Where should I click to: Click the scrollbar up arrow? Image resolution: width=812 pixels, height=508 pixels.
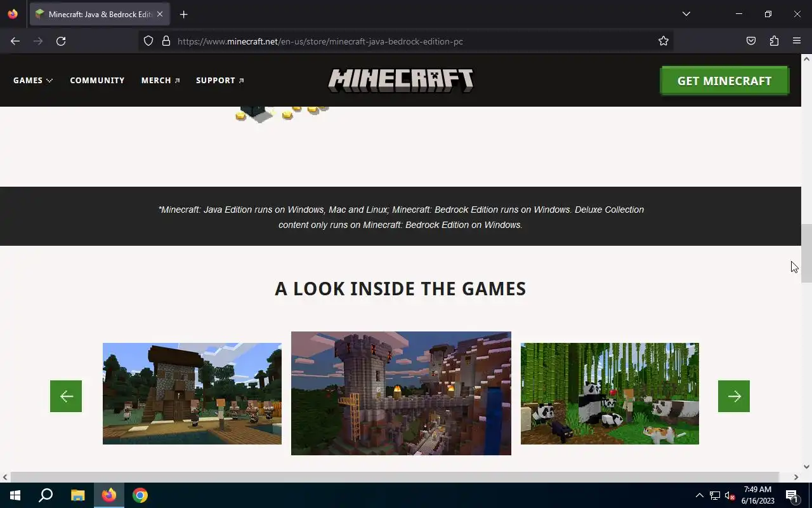(806, 59)
